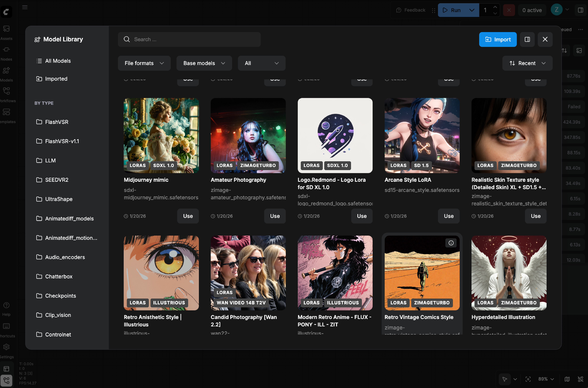The height and width of the screenshot is (388, 588).
Task: Click the Keyboard Shortcuts icon
Action: tap(6, 326)
